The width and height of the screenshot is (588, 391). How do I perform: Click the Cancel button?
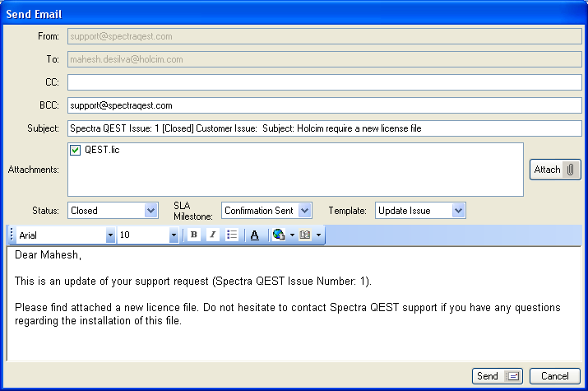(x=555, y=376)
